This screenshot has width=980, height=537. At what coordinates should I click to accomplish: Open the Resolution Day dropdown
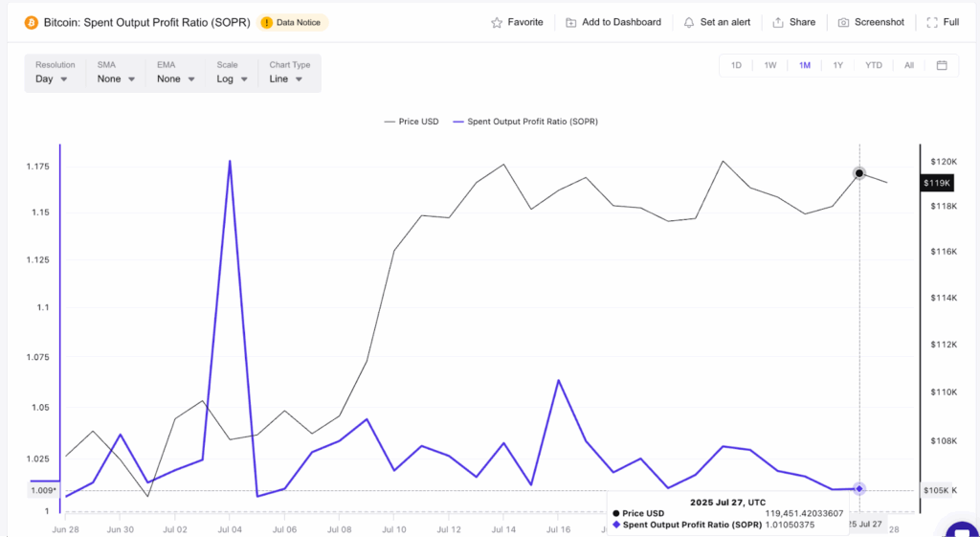coord(52,78)
